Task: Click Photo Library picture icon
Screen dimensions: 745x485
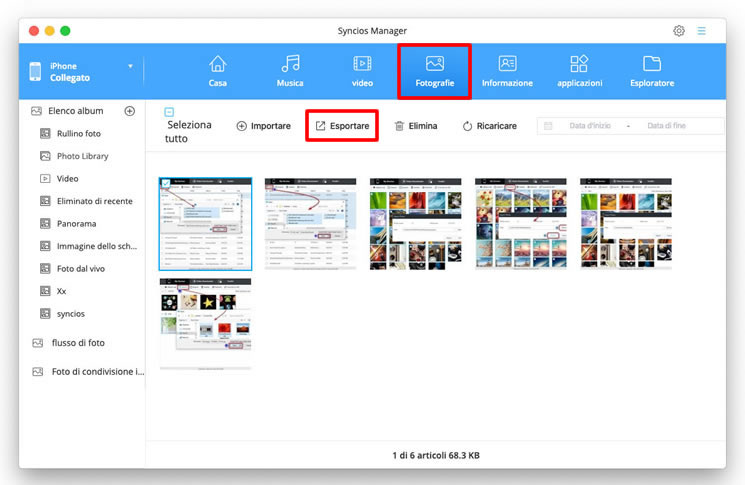Action: 45,156
